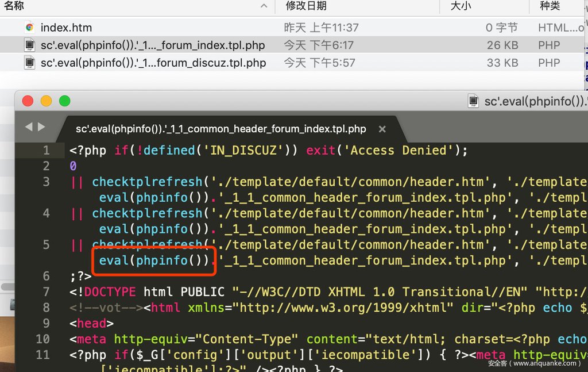Click line number 1 in the gutter

[x=46, y=150]
